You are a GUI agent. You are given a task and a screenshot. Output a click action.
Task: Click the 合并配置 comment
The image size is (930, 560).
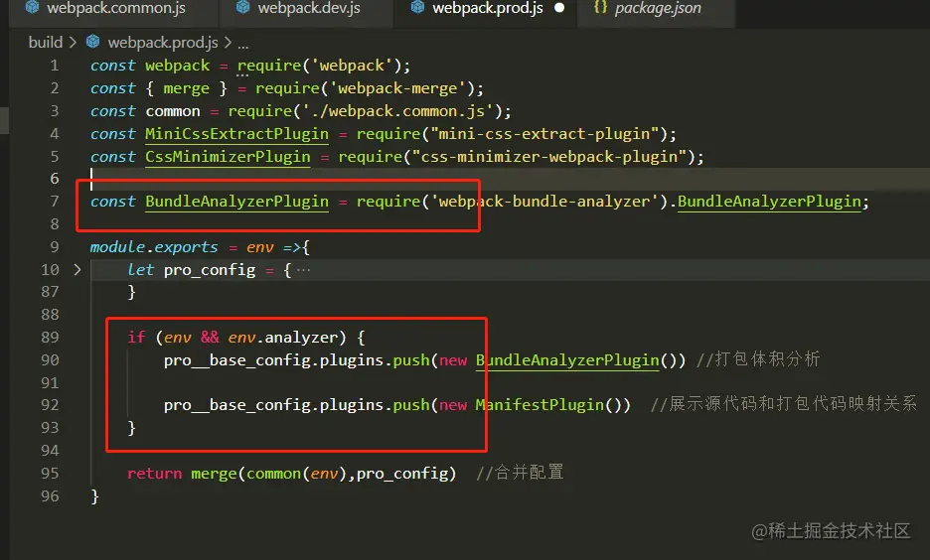pos(520,473)
